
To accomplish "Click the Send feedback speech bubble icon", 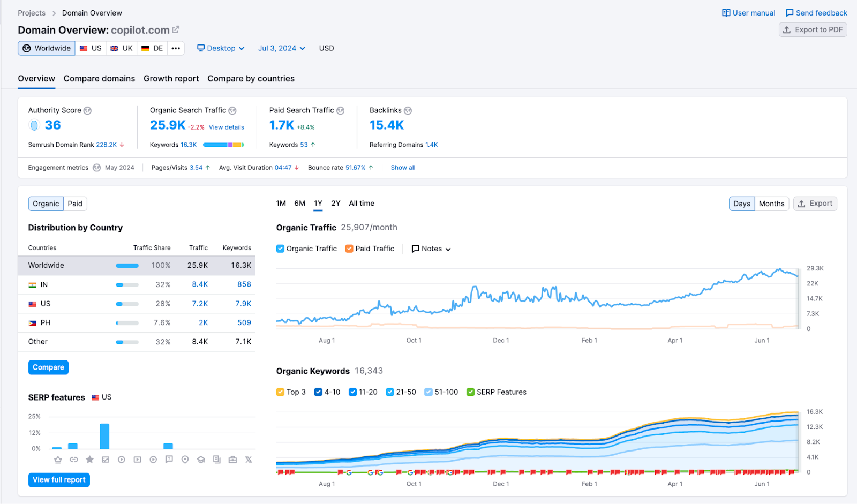I will (790, 13).
